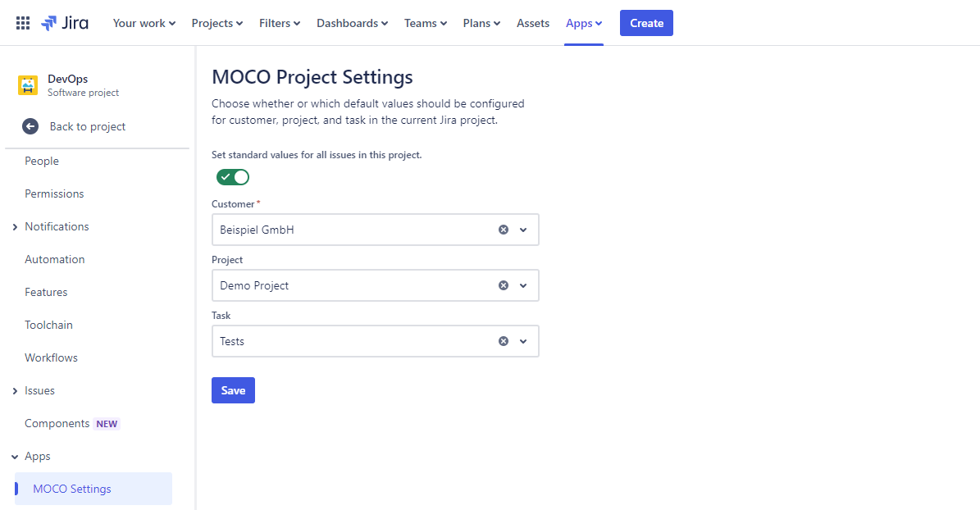Image resolution: width=980 pixels, height=510 pixels.
Task: Click the Back to project arrow icon
Action: [x=30, y=126]
